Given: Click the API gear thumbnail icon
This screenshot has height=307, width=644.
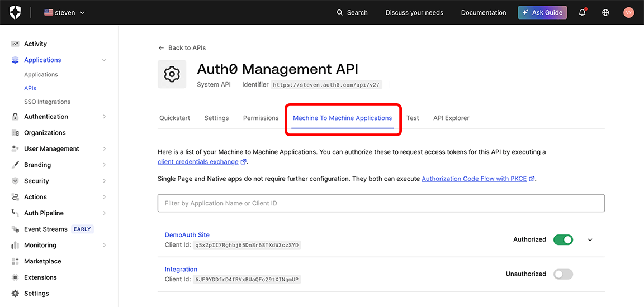Looking at the screenshot, I should click(x=172, y=74).
